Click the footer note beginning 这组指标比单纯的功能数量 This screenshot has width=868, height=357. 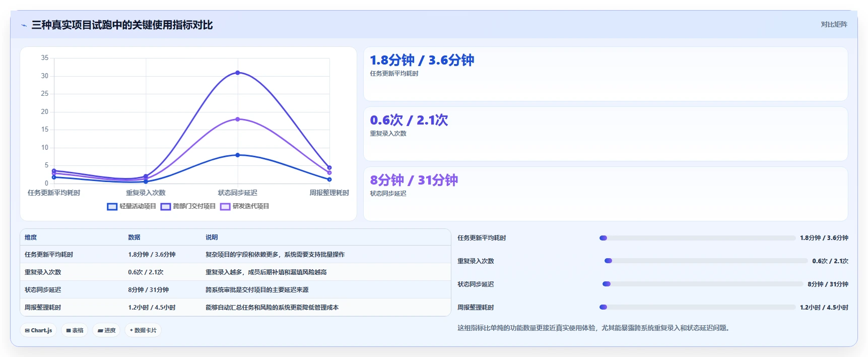click(593, 328)
